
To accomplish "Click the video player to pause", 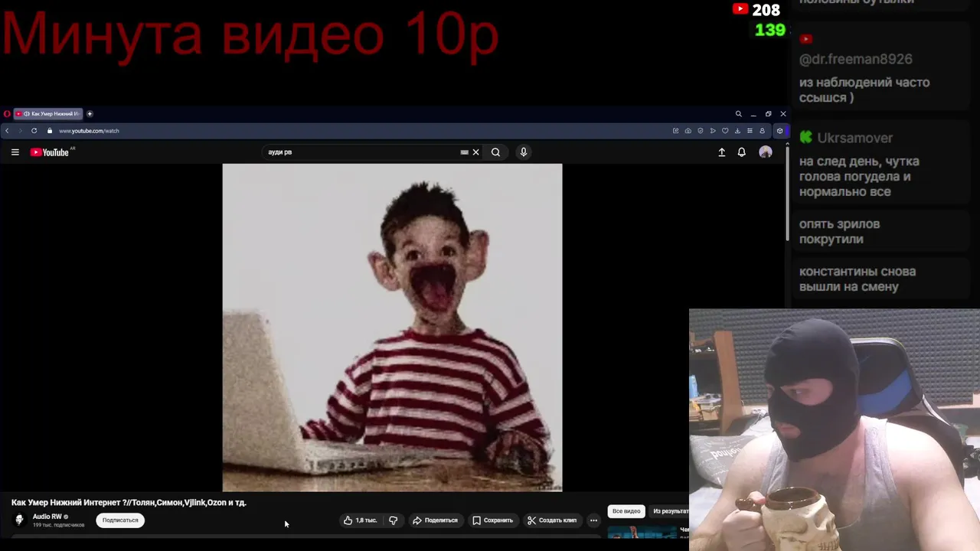I will 392,328.
